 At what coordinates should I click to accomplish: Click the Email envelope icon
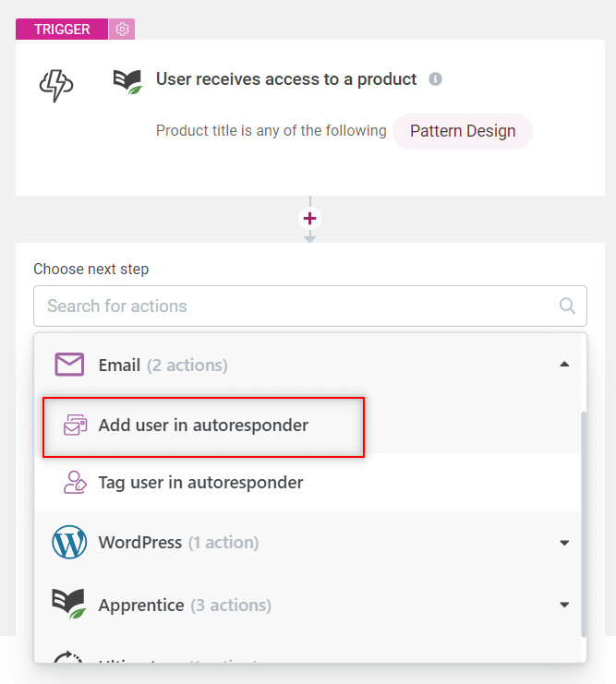coord(69,365)
